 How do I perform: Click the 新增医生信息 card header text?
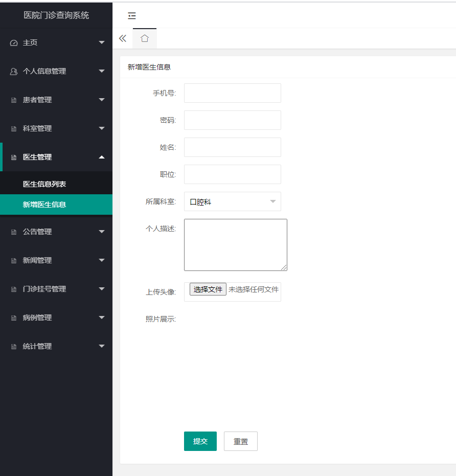tap(149, 67)
